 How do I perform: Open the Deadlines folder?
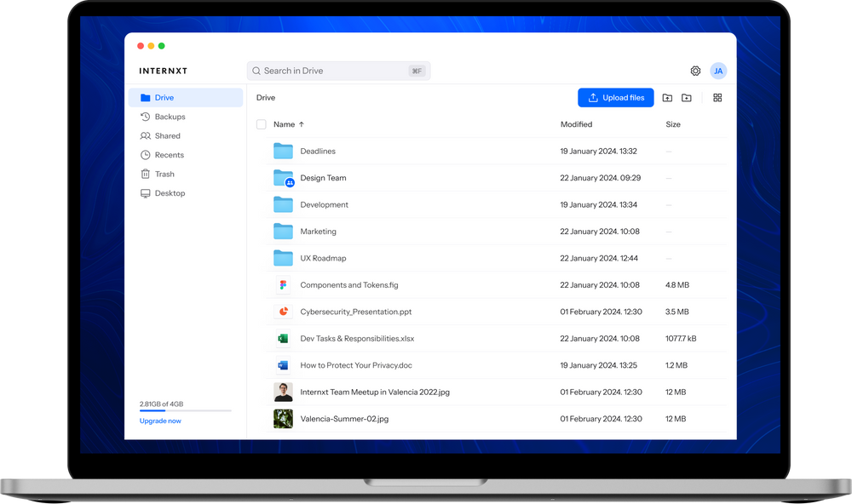[318, 151]
